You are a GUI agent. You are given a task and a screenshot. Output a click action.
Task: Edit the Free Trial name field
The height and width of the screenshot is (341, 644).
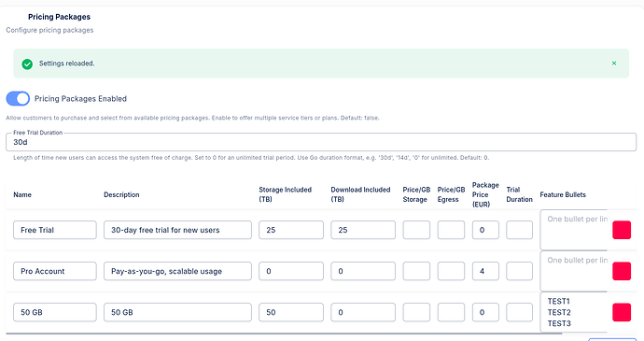(x=55, y=230)
